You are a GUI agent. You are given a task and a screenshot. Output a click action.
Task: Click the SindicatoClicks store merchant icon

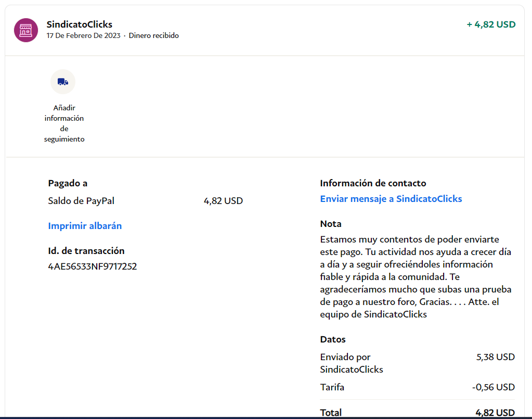[x=26, y=30]
